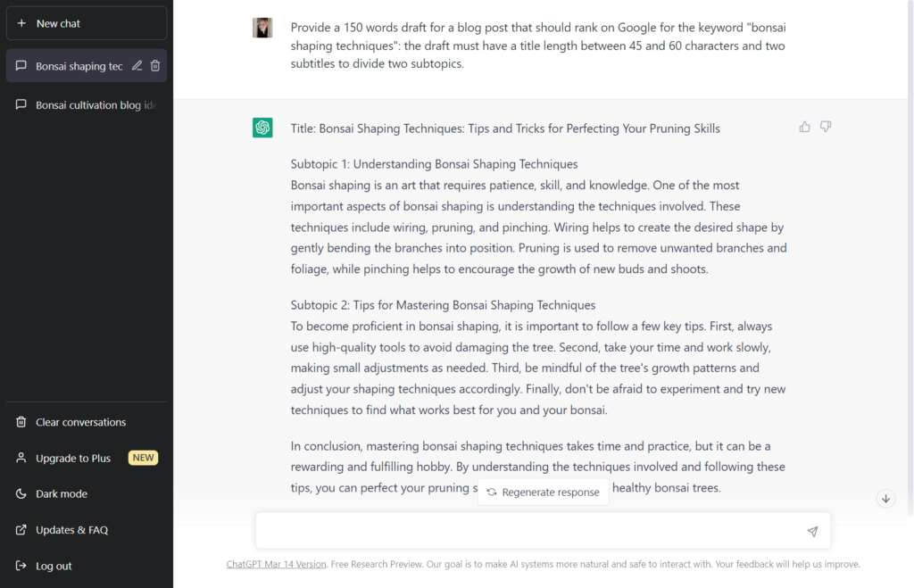Open the ChatGPT Mar 14 Version link
This screenshot has height=588, width=914.
276,564
